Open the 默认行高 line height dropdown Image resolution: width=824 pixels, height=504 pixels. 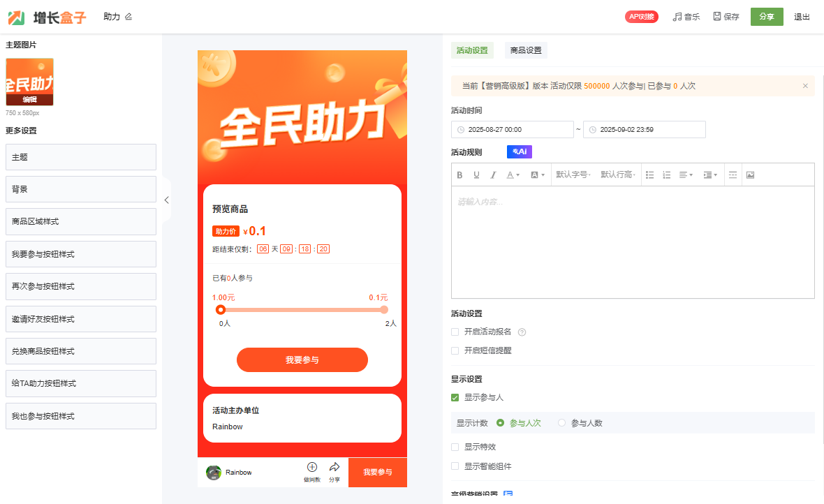(617, 175)
